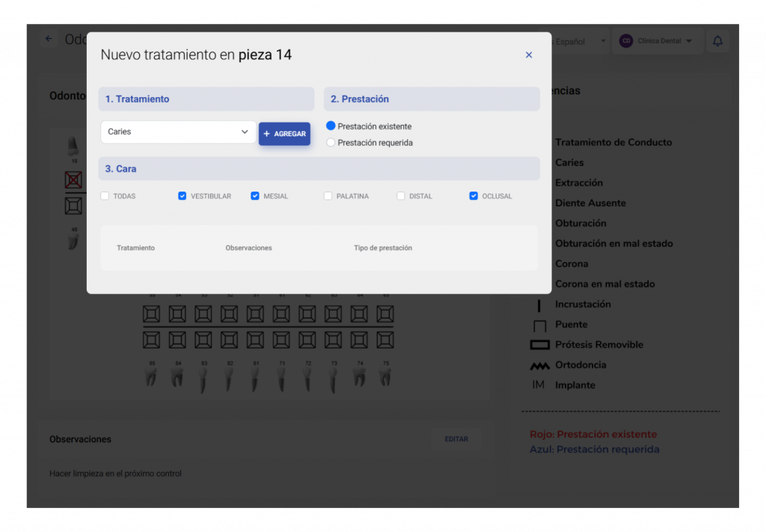Click the note Hacer limpieza en el próximo control
Viewport: 766px width, 532px height.
tap(115, 474)
